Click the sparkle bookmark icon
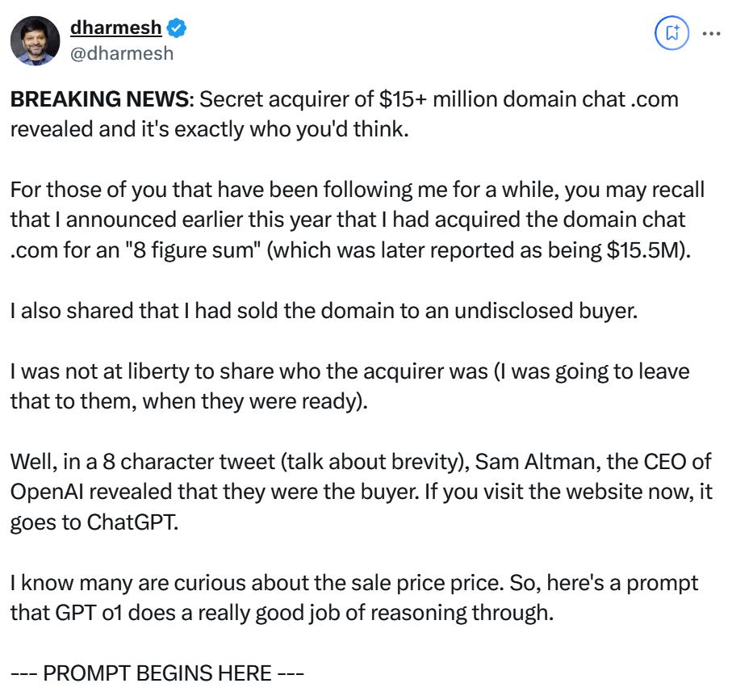 [x=671, y=33]
